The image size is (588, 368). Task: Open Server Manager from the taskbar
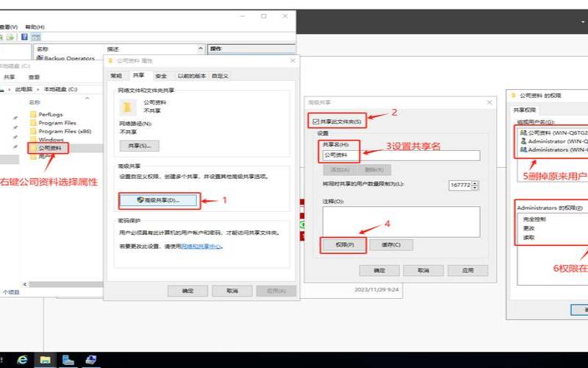68,360
